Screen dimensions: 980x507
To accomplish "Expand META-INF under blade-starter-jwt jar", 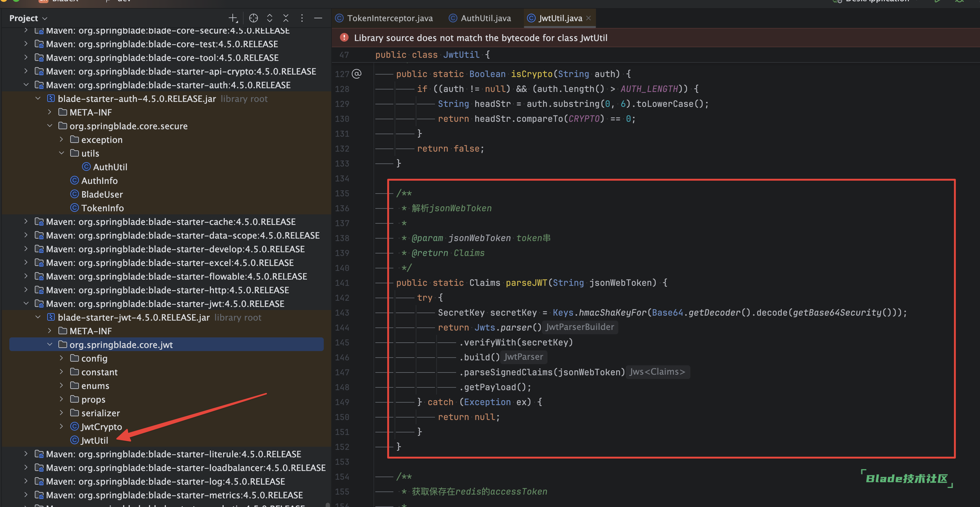I will 49,331.
